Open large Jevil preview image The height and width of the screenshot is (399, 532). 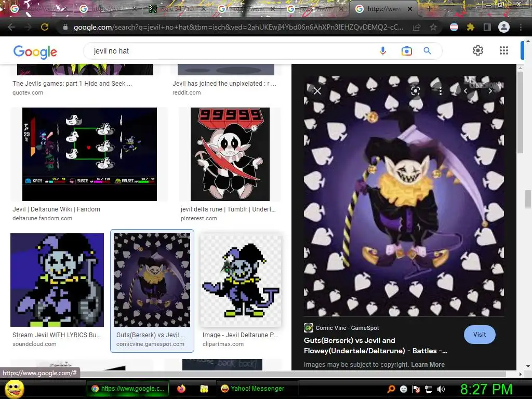pyautogui.click(x=404, y=196)
